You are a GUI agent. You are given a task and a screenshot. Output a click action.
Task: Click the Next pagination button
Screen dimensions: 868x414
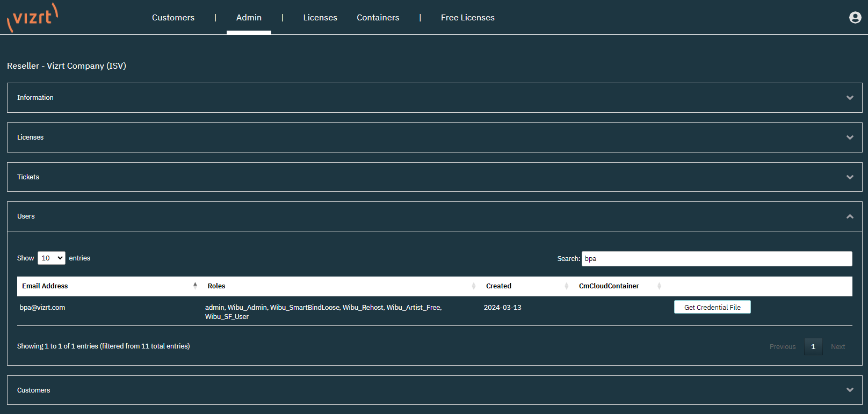click(x=837, y=347)
